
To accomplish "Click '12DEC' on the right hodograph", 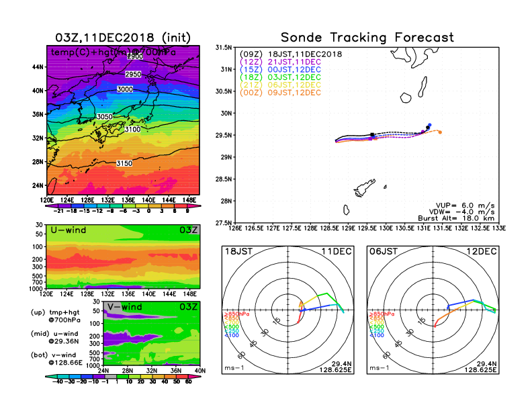I will [x=482, y=252].
